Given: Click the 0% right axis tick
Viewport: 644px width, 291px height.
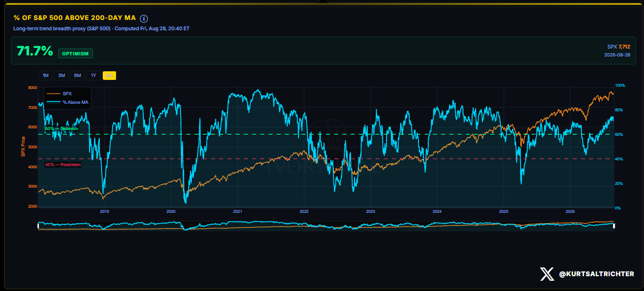Looking at the screenshot, I should click(618, 208).
